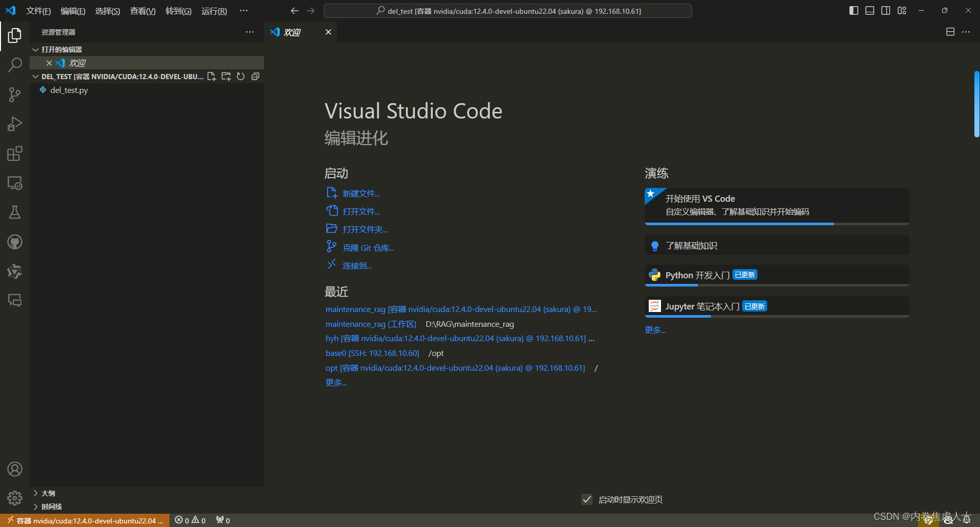980x527 pixels.
Task: Open the 文件(F) menu
Action: tap(39, 11)
